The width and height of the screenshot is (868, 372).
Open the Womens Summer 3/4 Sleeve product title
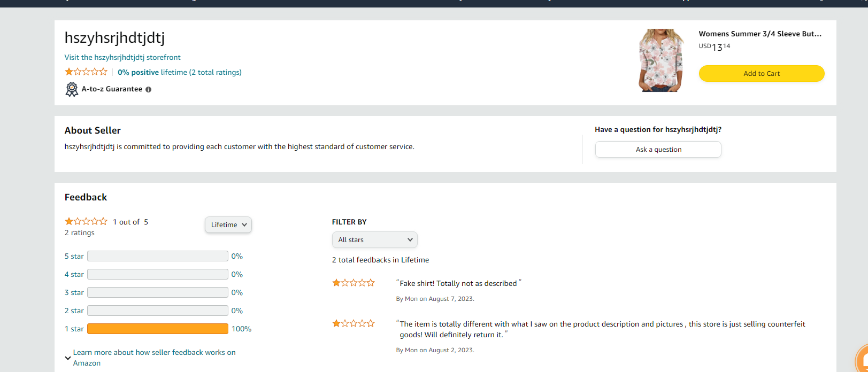(759, 34)
